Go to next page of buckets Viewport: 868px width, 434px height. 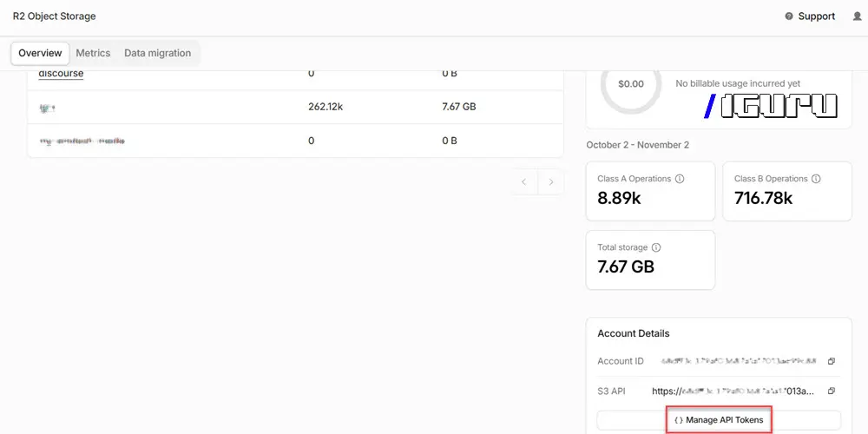coord(551,182)
